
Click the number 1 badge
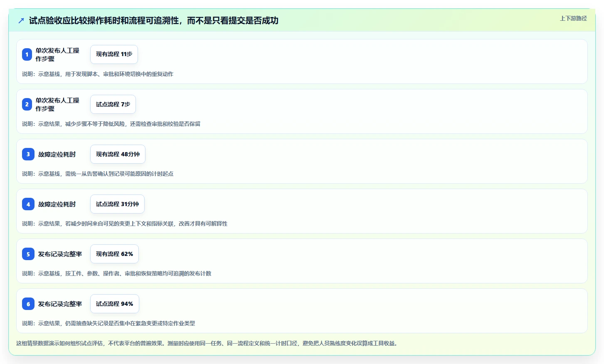[x=27, y=54]
